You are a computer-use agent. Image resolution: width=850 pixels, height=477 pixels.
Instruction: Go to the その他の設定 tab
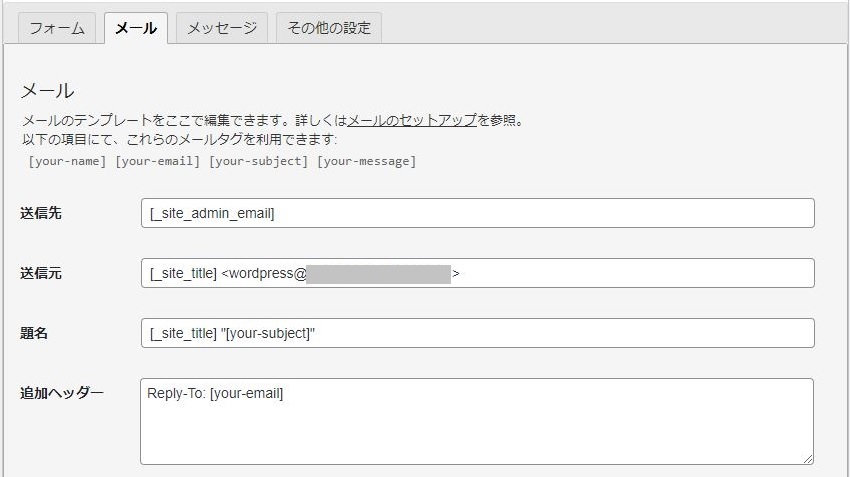[x=329, y=28]
